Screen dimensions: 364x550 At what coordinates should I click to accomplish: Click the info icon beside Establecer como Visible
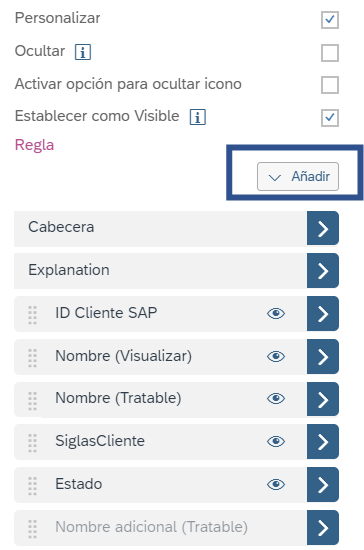point(198,117)
